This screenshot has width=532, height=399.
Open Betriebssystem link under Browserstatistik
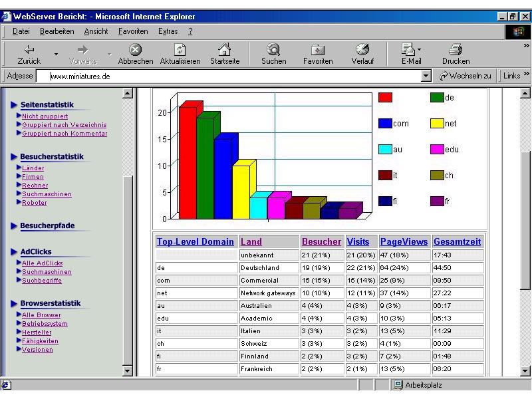coord(45,324)
